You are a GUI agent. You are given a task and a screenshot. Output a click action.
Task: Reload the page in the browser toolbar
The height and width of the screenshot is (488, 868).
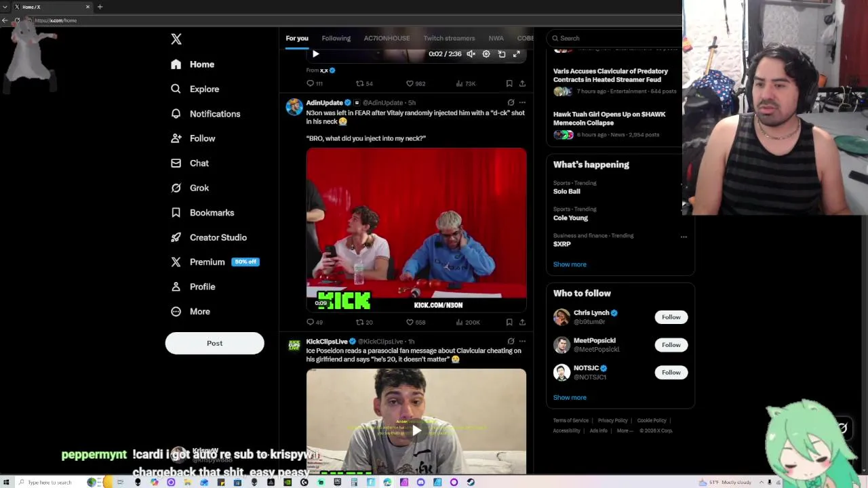[17, 20]
